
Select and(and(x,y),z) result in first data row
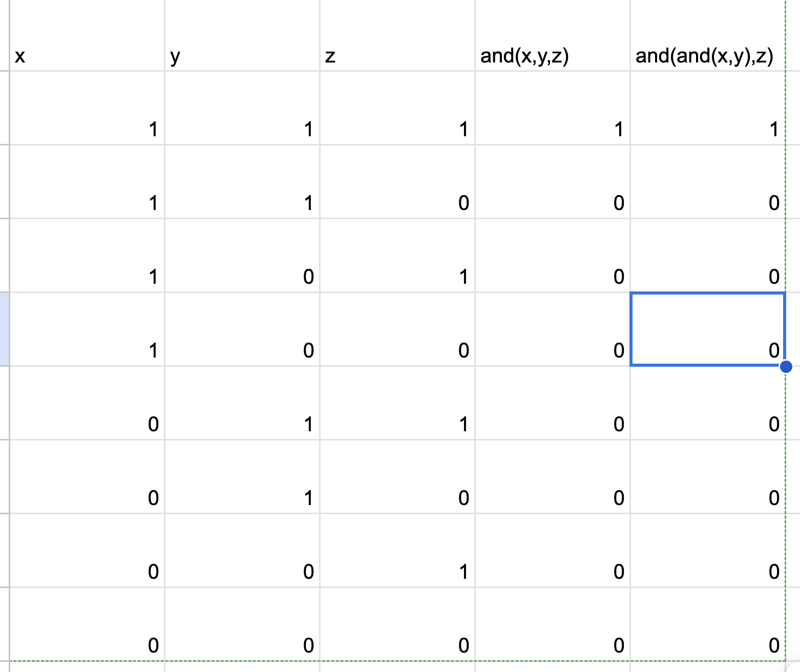(x=708, y=108)
